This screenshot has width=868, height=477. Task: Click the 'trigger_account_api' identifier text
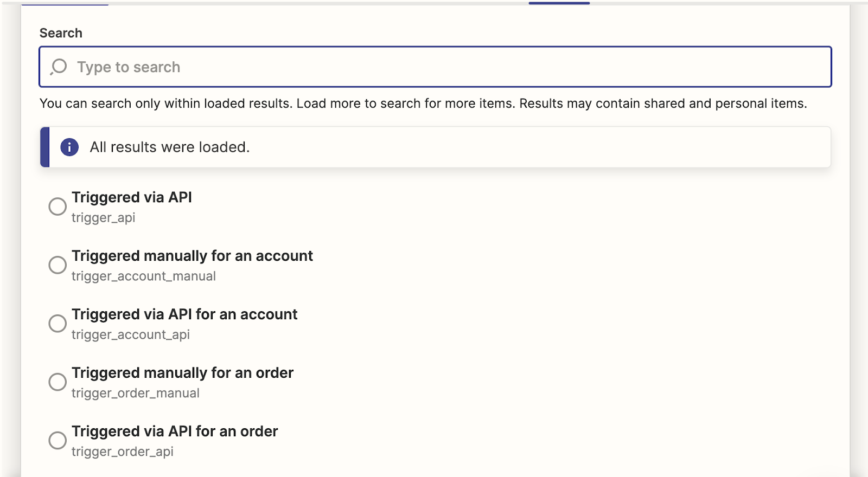[131, 335]
